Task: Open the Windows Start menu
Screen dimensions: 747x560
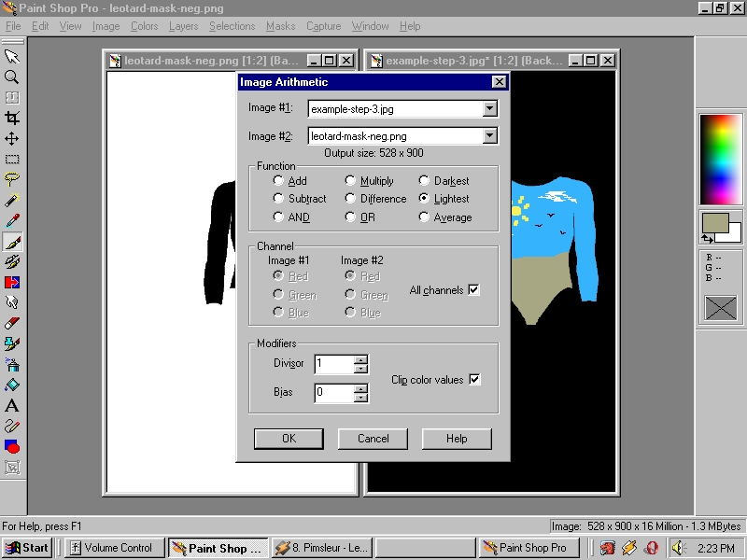Action: (27, 548)
